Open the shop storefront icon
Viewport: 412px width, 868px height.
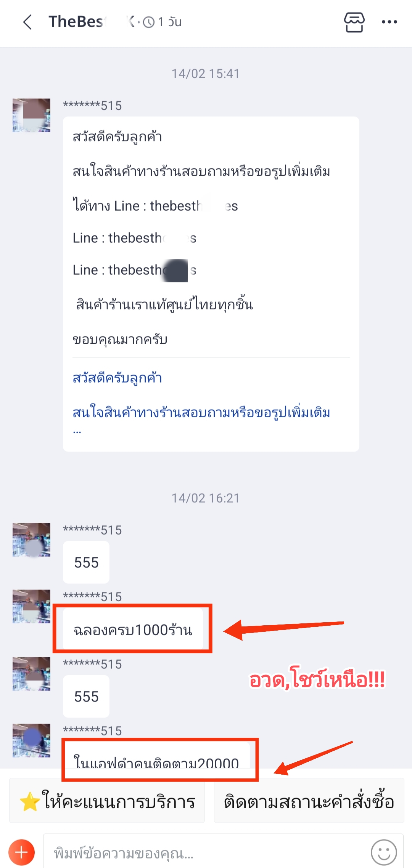click(354, 22)
